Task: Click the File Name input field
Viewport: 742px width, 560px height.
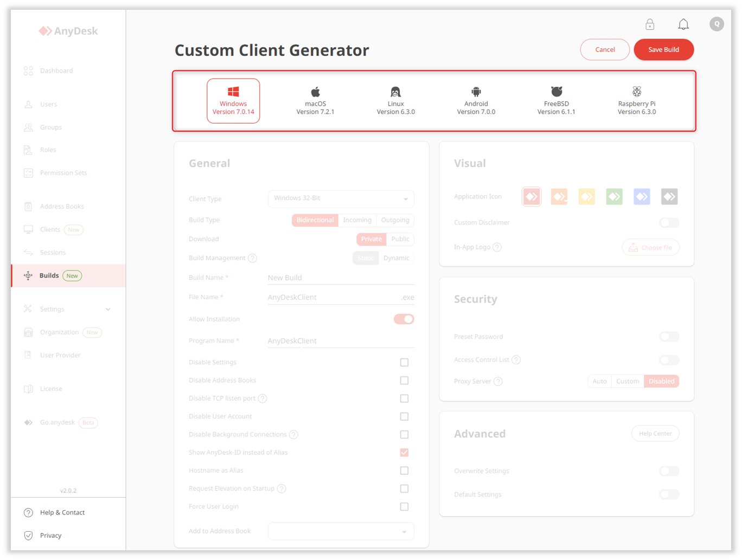Action: pyautogui.click(x=341, y=297)
